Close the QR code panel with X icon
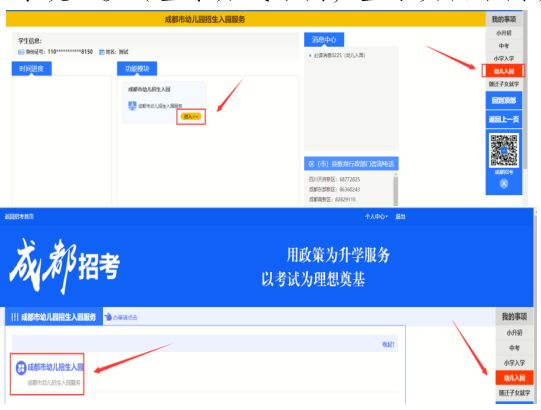The width and height of the screenshot is (541, 410). pyautogui.click(x=504, y=184)
